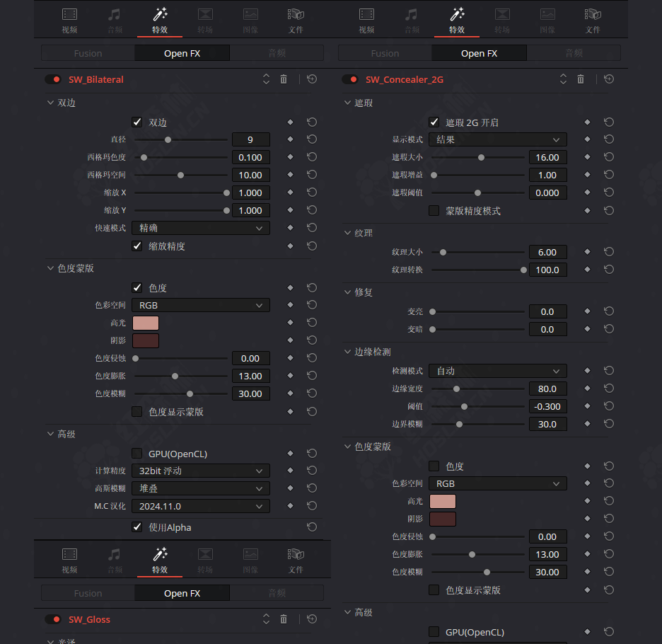Delete the SW_Concealer_2G effect with trash icon
This screenshot has height=644, width=662.
(x=581, y=79)
